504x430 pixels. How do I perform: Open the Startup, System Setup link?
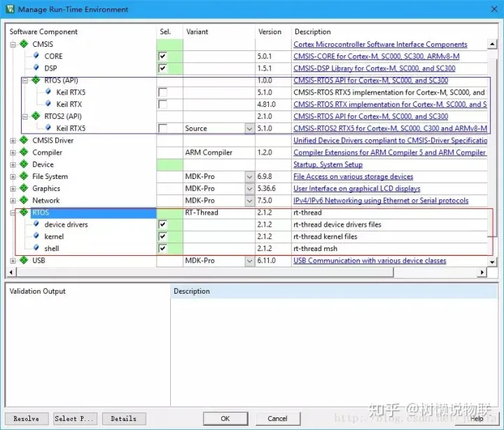(x=328, y=164)
